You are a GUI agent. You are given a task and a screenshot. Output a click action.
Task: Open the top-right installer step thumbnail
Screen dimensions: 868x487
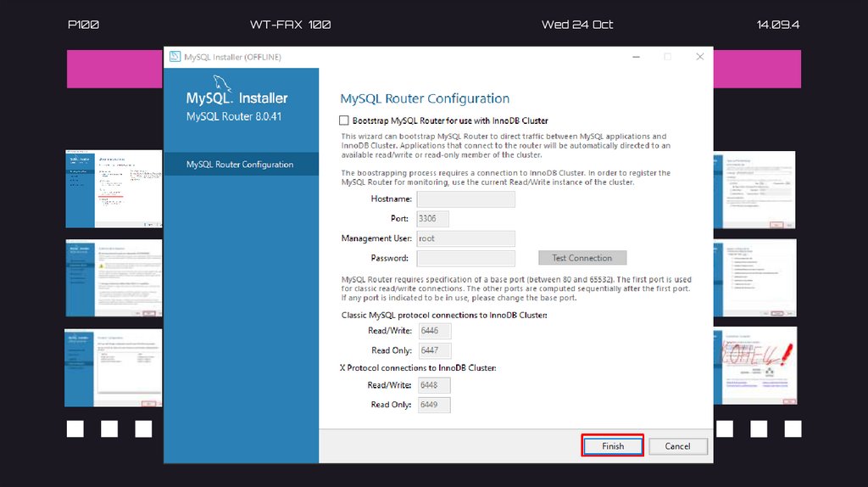pyautogui.click(x=754, y=190)
